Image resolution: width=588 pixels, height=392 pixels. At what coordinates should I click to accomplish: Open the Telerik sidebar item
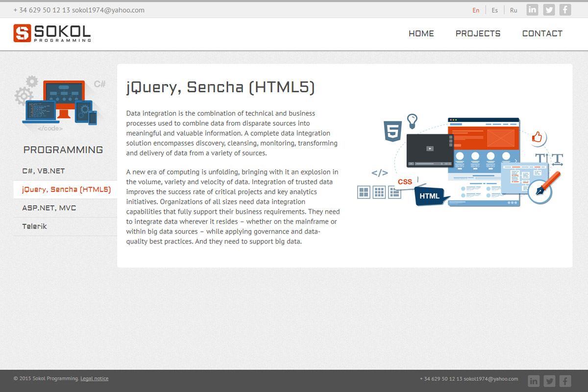tap(35, 227)
